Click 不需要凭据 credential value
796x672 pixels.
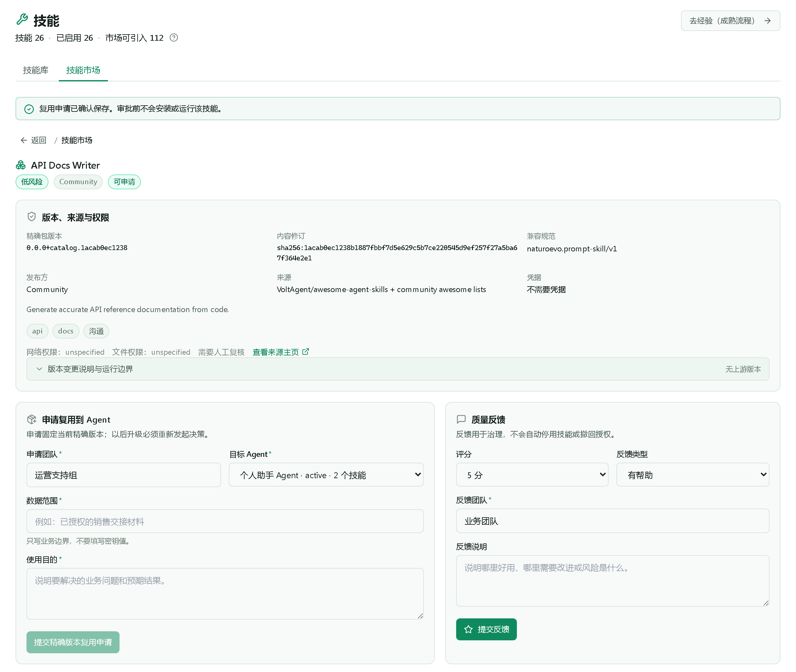click(546, 289)
